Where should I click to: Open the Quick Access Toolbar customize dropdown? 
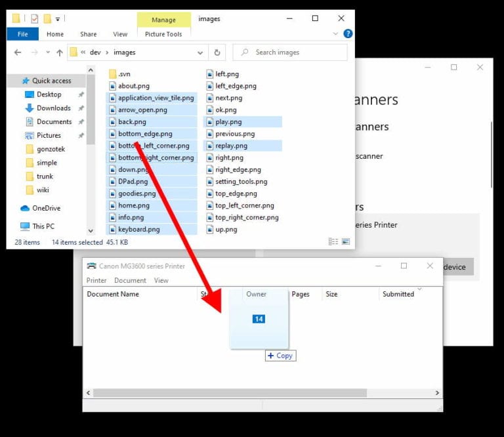pyautogui.click(x=58, y=19)
